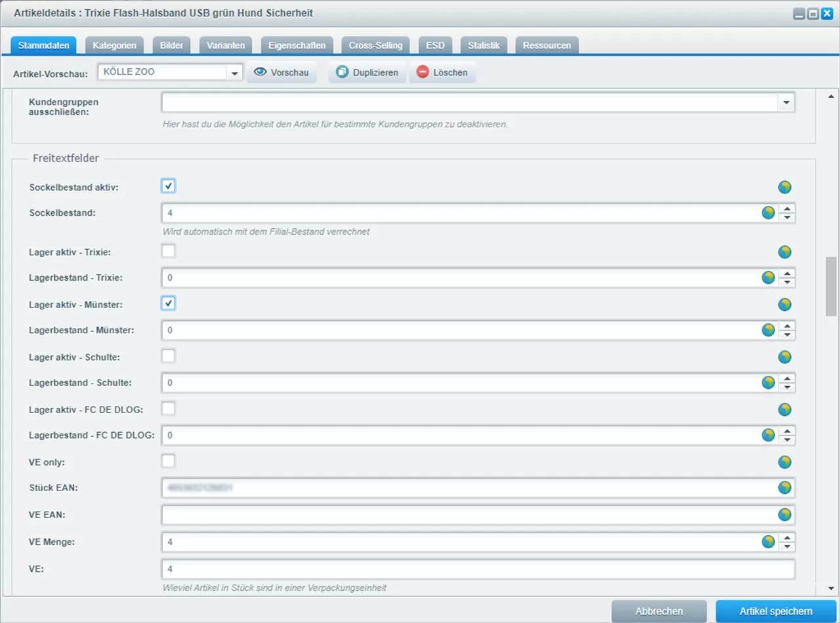Open the Artikel-Vorschau shop dropdown
This screenshot has width=840, height=623.
point(235,73)
